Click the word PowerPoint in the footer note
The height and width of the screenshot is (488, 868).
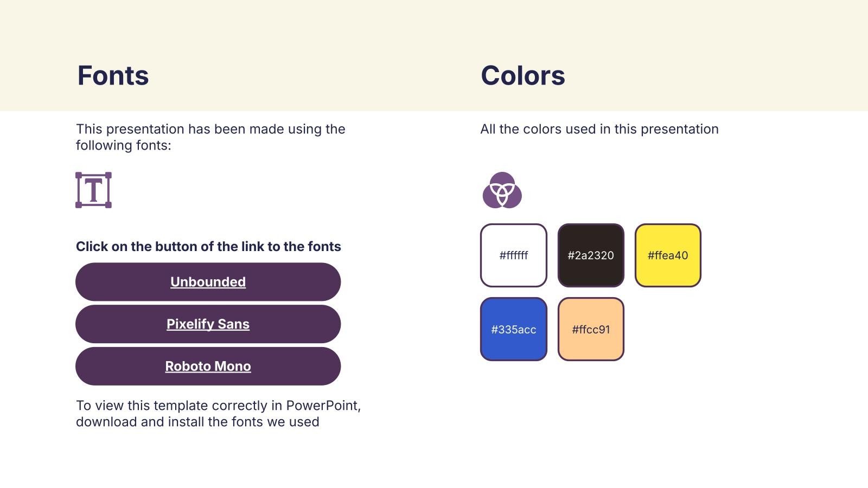point(323,406)
